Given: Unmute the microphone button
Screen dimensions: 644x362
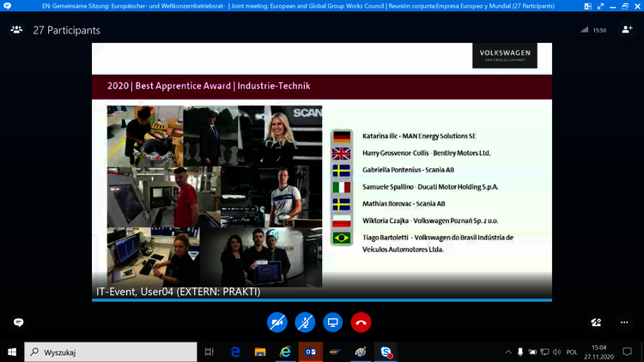Looking at the screenshot, I should coord(305,323).
